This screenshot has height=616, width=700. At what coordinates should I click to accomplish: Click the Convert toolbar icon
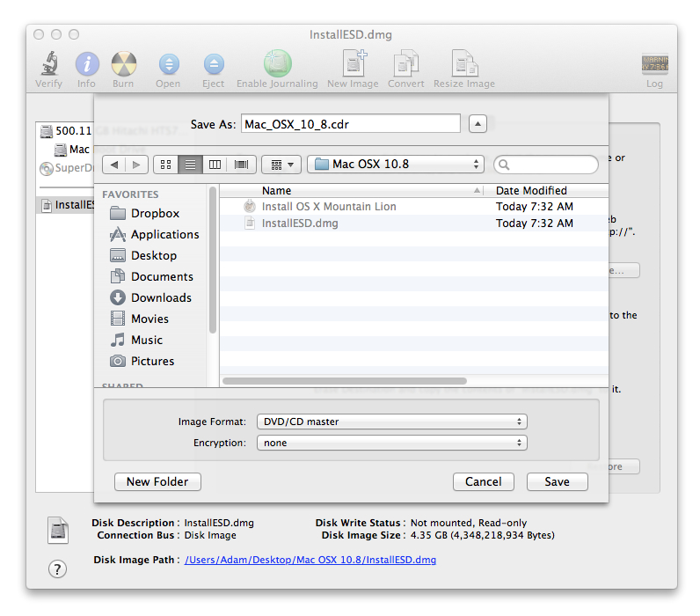[x=405, y=63]
